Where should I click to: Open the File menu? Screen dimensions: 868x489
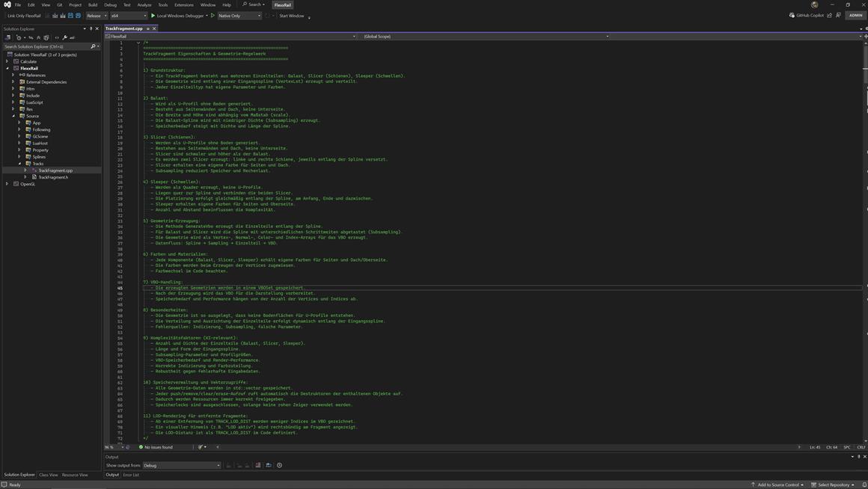click(x=18, y=4)
